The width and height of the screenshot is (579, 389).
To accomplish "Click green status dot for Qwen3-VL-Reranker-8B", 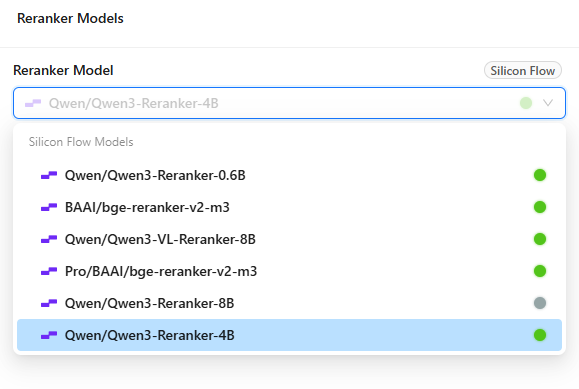I will [540, 239].
